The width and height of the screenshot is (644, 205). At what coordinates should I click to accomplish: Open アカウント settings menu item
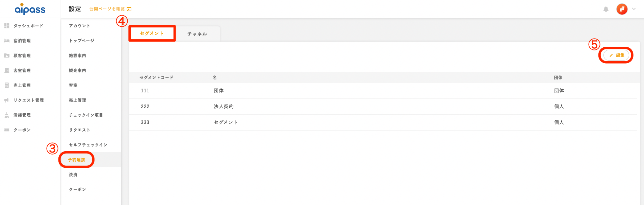(x=79, y=26)
